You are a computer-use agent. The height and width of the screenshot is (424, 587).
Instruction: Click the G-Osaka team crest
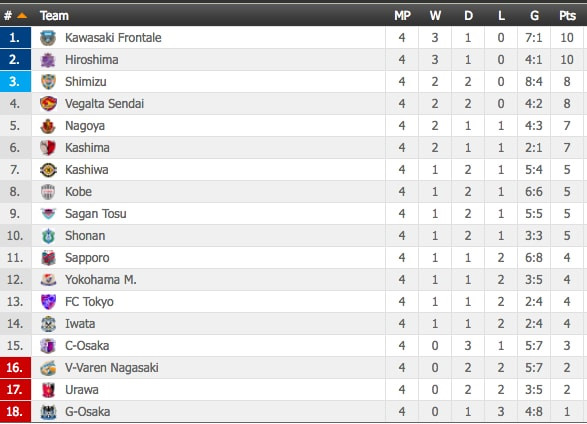click(48, 412)
